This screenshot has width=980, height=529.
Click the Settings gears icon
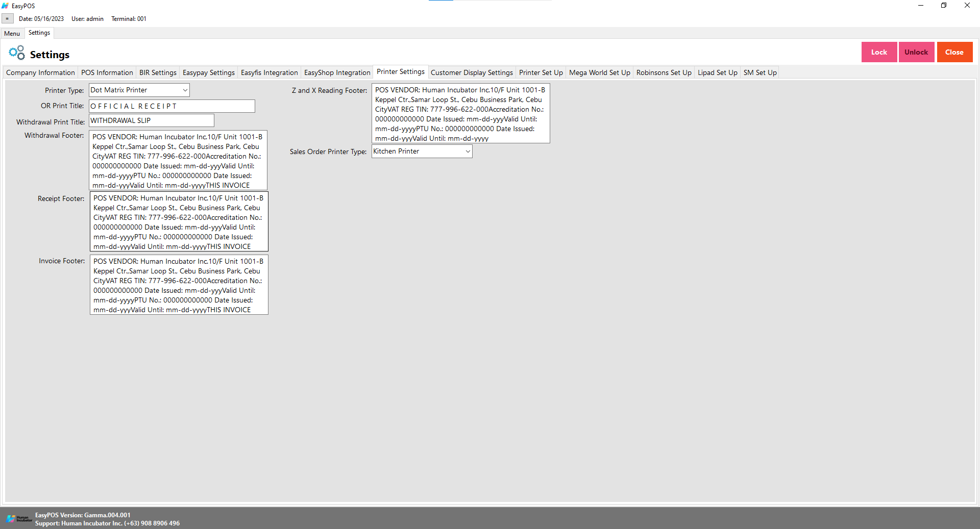(x=16, y=53)
